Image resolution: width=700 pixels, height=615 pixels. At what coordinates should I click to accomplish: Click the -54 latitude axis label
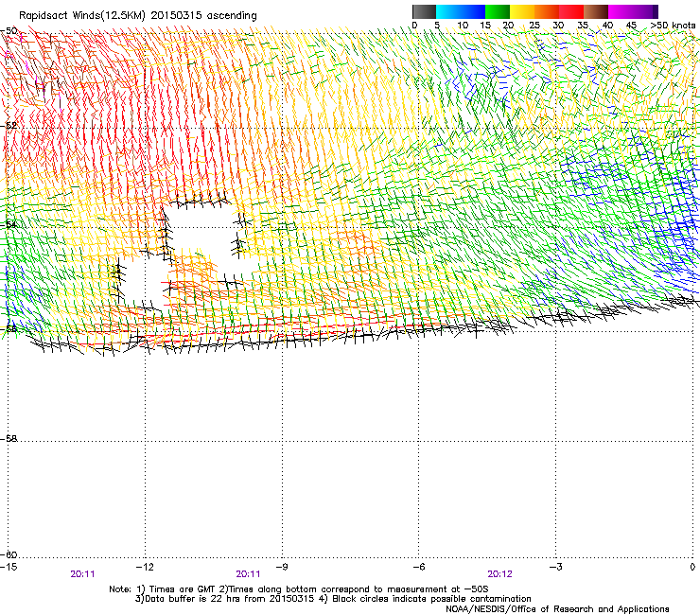[x=9, y=224]
